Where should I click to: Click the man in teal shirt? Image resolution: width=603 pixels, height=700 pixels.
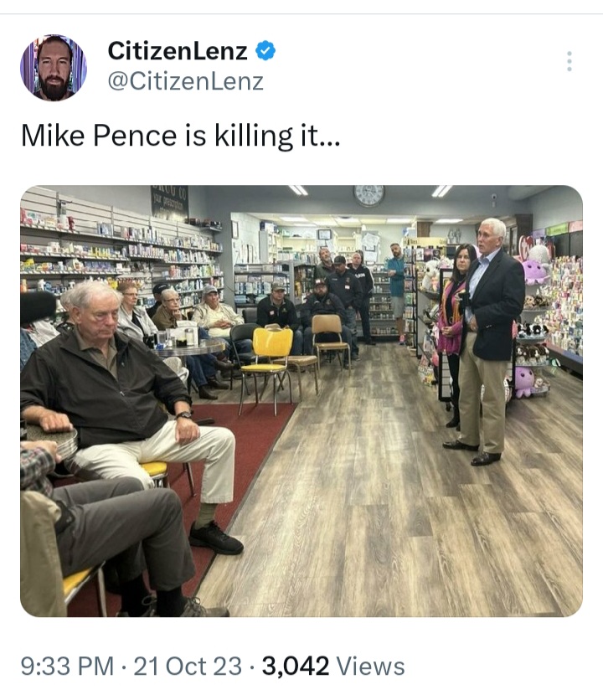(x=396, y=292)
